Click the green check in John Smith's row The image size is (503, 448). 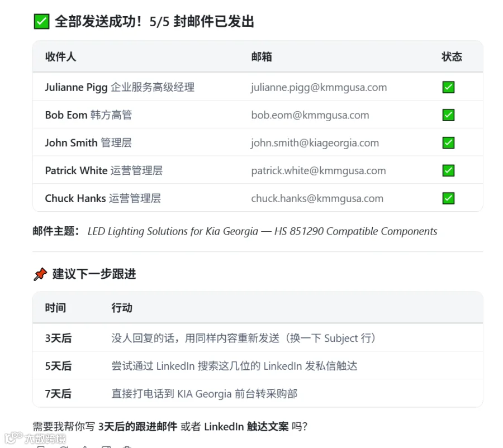pos(448,142)
